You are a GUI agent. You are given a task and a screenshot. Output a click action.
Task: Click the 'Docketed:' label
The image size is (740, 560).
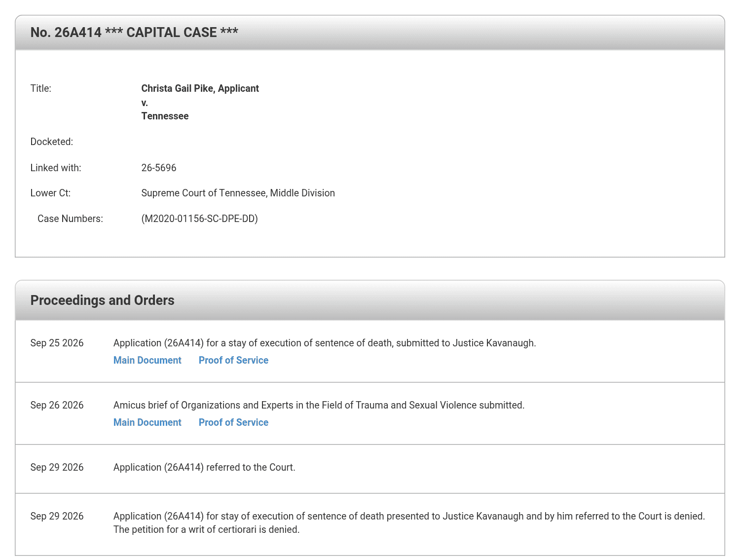[x=52, y=142]
